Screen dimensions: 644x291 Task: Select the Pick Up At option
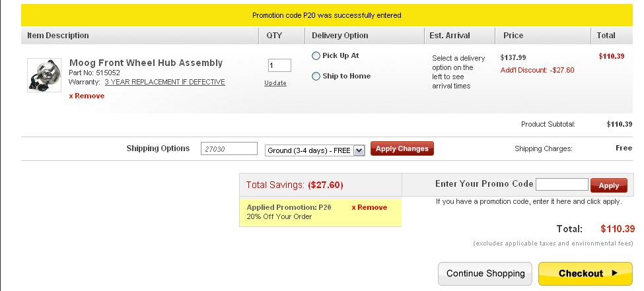[x=316, y=56]
